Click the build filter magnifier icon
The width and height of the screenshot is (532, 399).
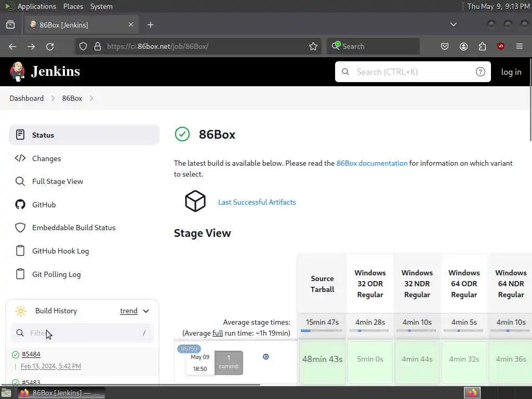(x=20, y=333)
